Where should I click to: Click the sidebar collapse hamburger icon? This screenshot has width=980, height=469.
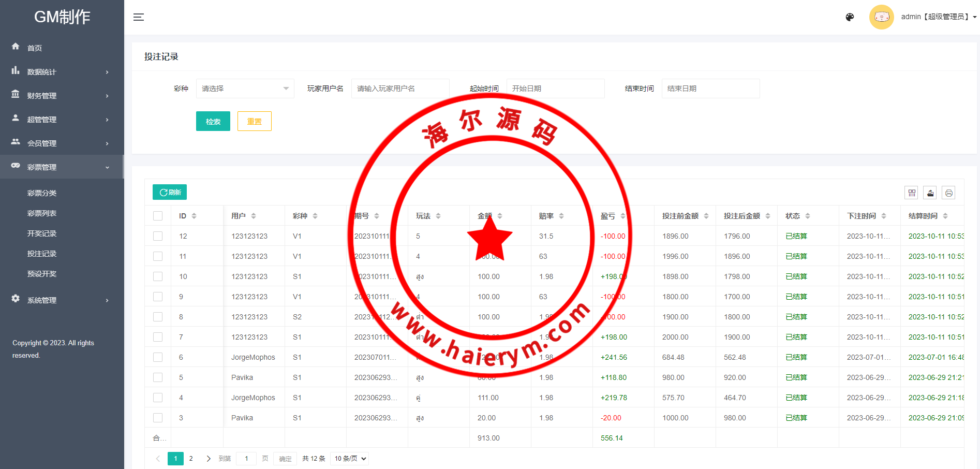point(139,17)
